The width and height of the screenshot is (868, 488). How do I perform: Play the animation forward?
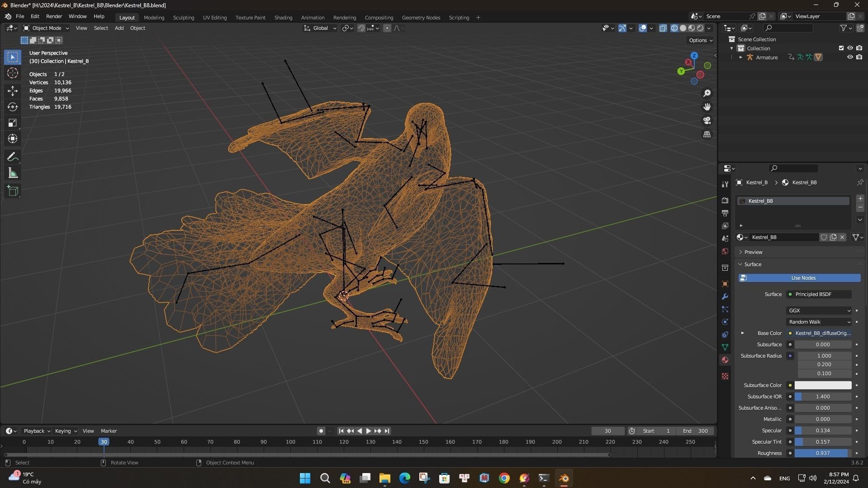[368, 431]
